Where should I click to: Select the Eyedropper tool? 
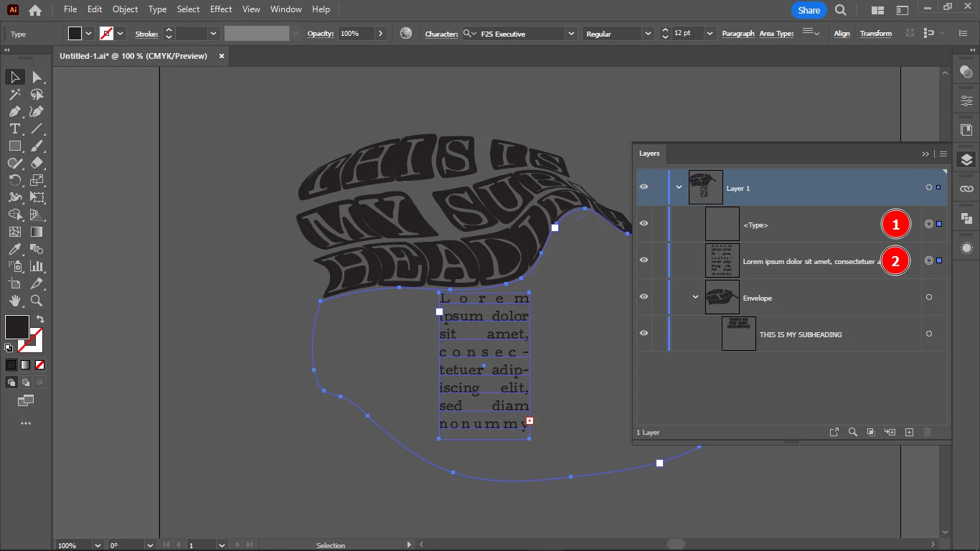tap(14, 249)
